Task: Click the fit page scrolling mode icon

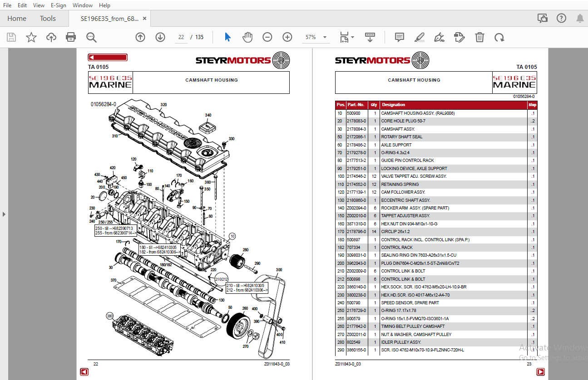Action: click(344, 37)
